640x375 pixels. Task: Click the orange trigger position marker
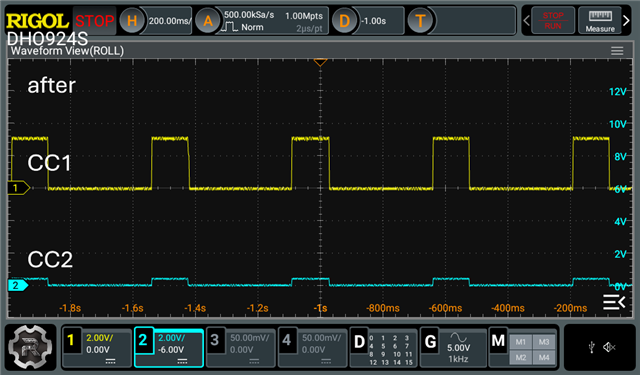pos(320,62)
